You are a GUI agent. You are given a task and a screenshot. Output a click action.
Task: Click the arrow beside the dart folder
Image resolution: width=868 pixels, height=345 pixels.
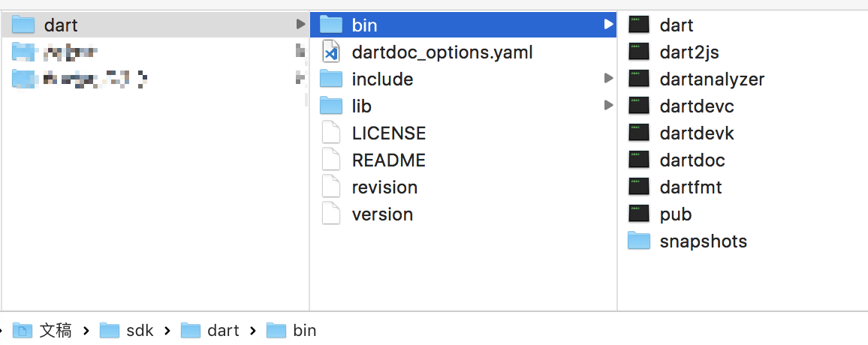tap(300, 24)
